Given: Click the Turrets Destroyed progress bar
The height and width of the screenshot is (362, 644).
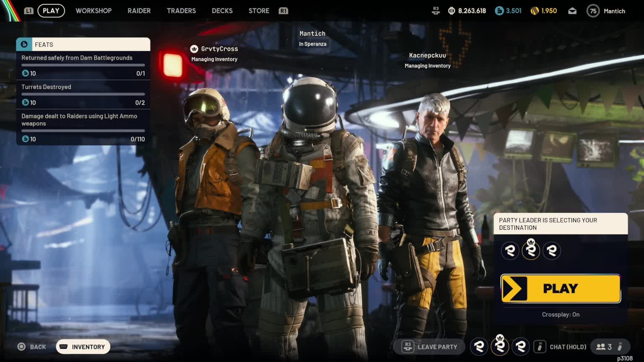Looking at the screenshot, I should click(83, 94).
